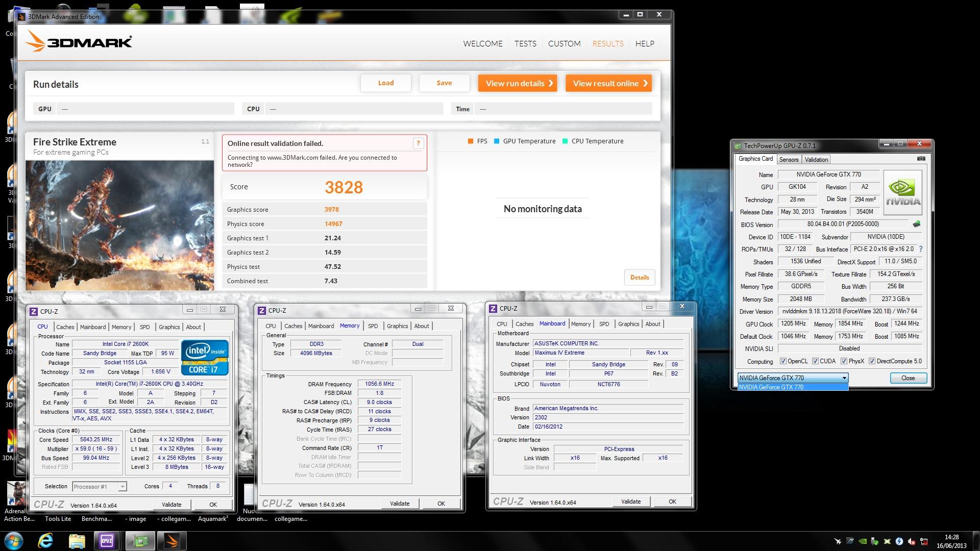Open the Windows Start menu
The height and width of the screenshot is (551, 980).
coord(13,541)
